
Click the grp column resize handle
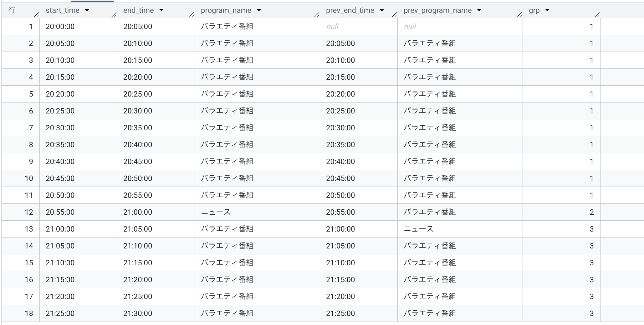[x=597, y=14]
